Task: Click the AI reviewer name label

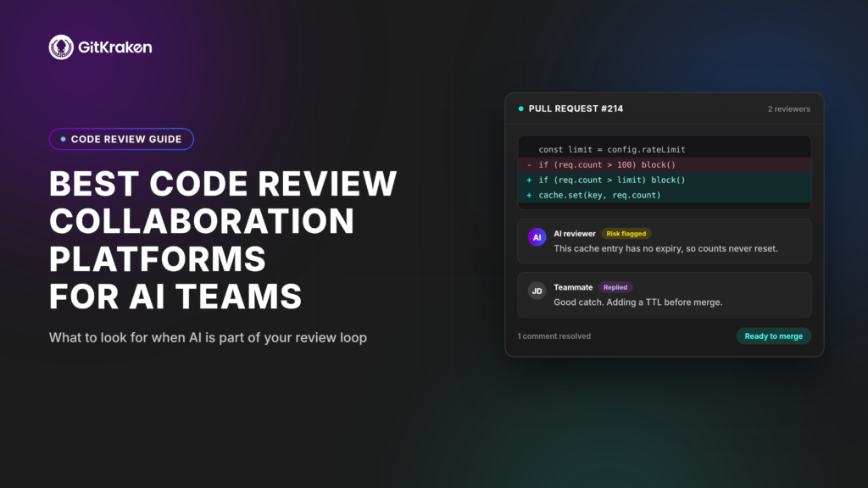Action: (x=575, y=234)
